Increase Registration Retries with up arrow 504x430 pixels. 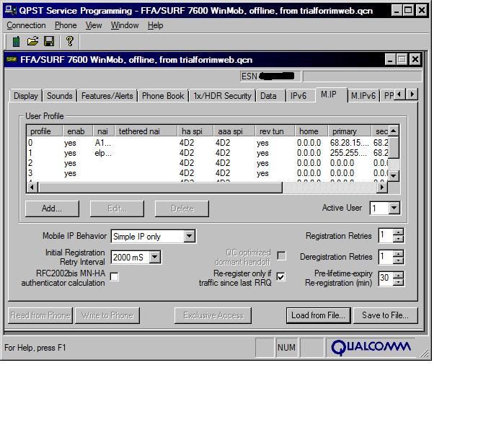coord(399,232)
